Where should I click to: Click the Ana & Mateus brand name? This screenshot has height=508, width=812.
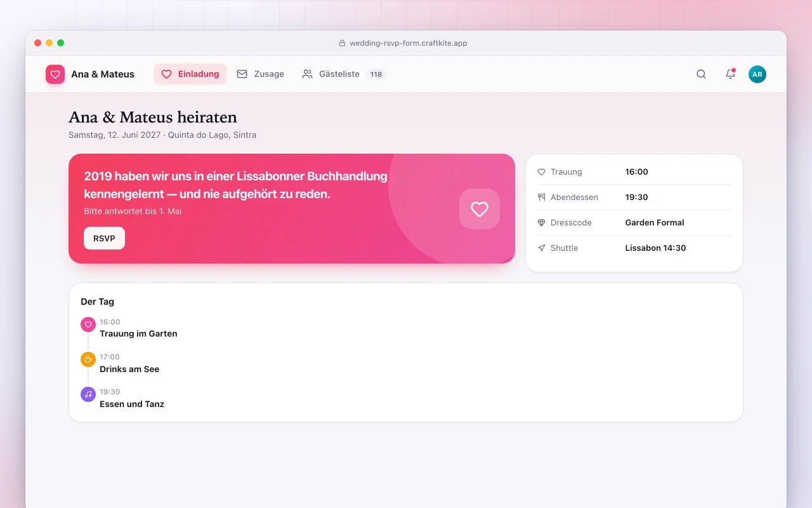(103, 74)
